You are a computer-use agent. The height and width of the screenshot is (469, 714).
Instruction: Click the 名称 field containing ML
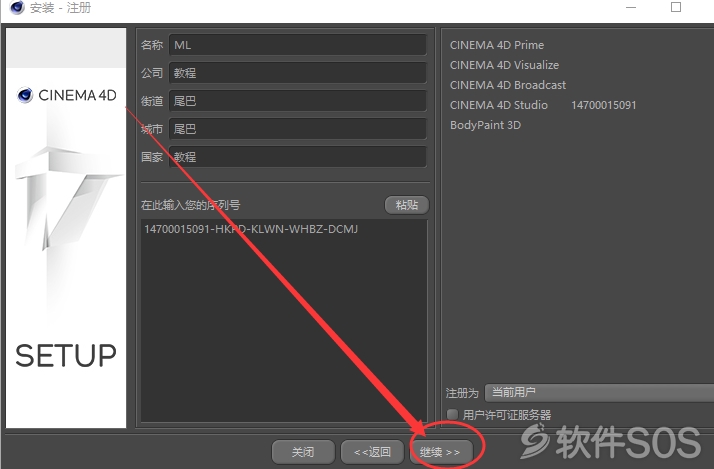pos(298,45)
